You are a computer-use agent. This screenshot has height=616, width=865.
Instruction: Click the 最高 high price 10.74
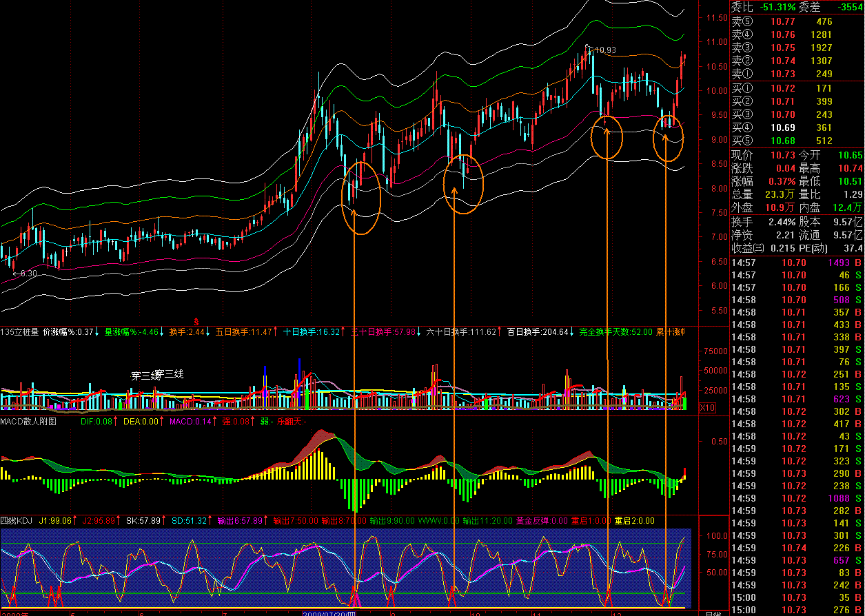point(851,168)
